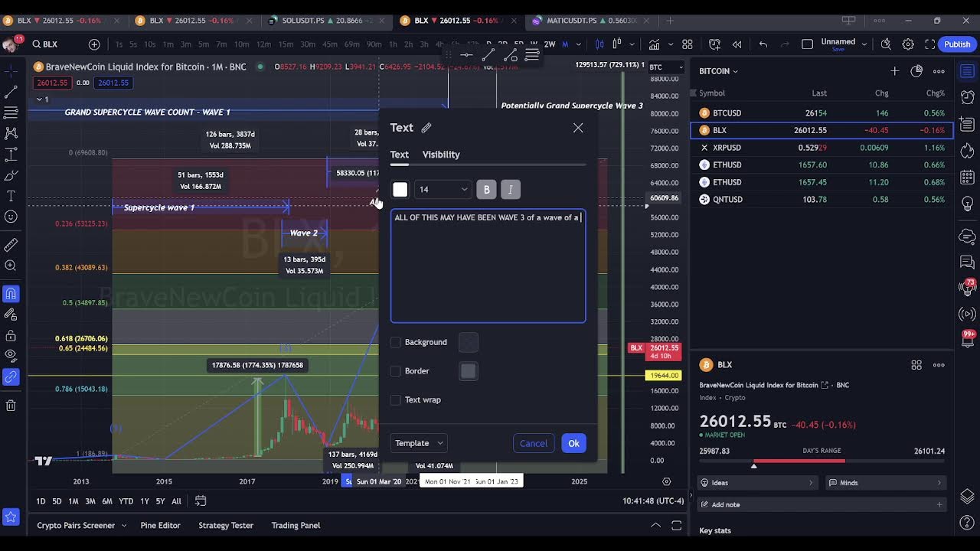Click the Publish button
The height and width of the screenshot is (551, 980).
click(957, 44)
